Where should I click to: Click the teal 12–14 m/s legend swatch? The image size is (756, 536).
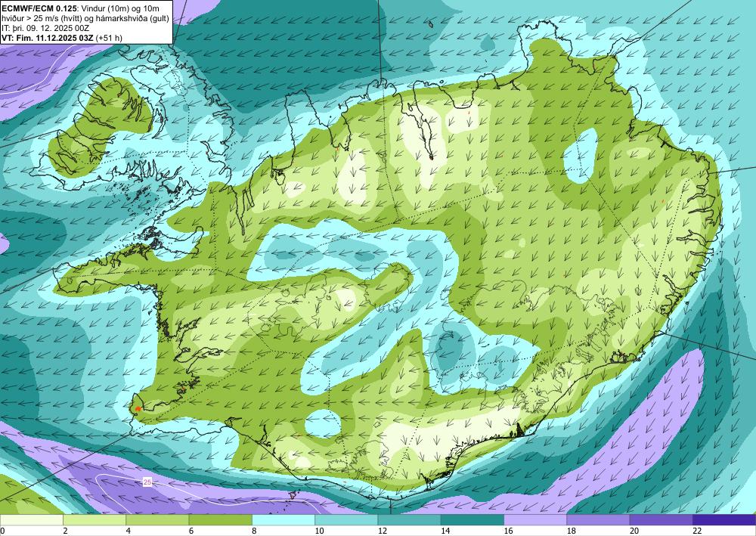coord(409,520)
